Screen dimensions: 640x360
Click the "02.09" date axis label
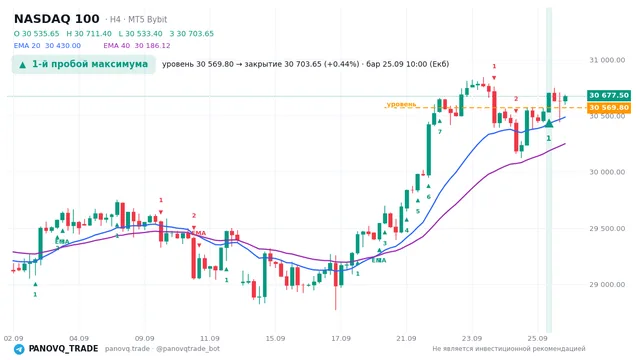coord(13,338)
